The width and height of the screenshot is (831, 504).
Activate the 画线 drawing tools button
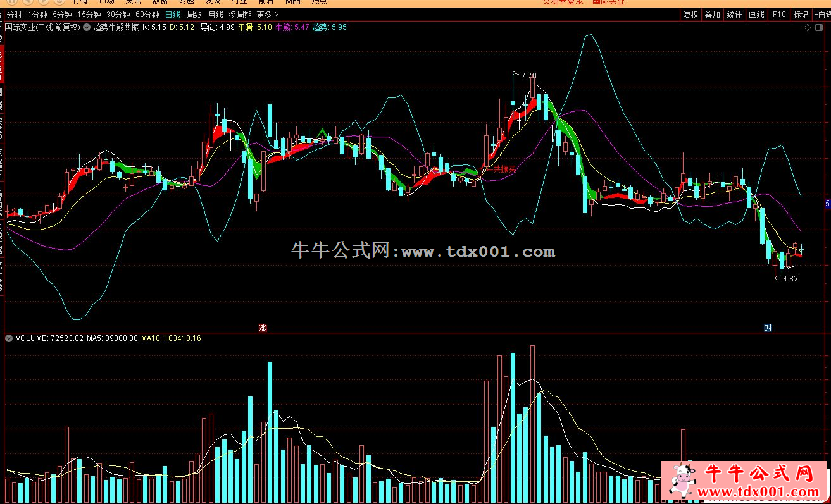tap(756, 15)
